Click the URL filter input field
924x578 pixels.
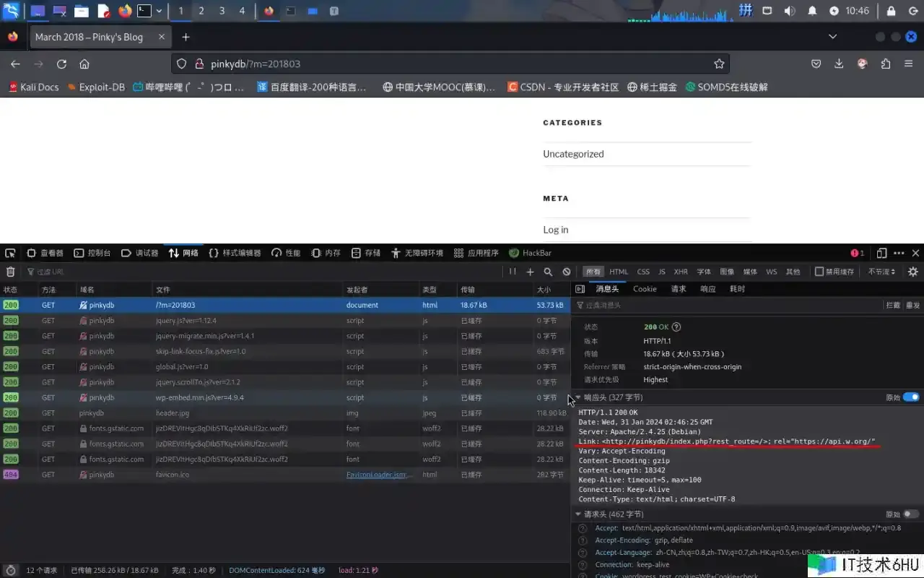click(263, 272)
